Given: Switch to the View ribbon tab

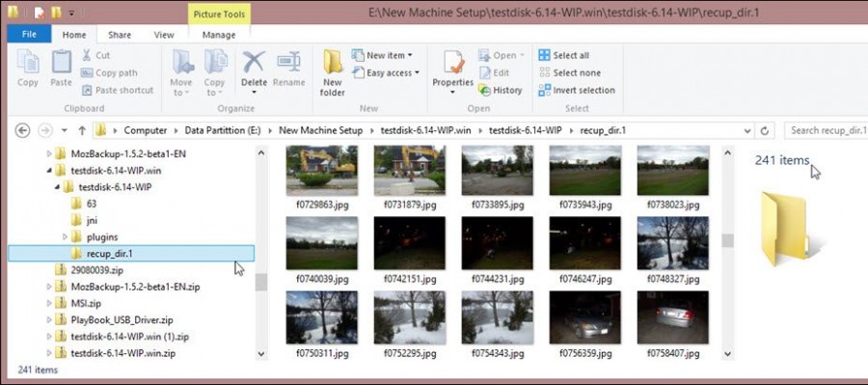Looking at the screenshot, I should click(164, 35).
